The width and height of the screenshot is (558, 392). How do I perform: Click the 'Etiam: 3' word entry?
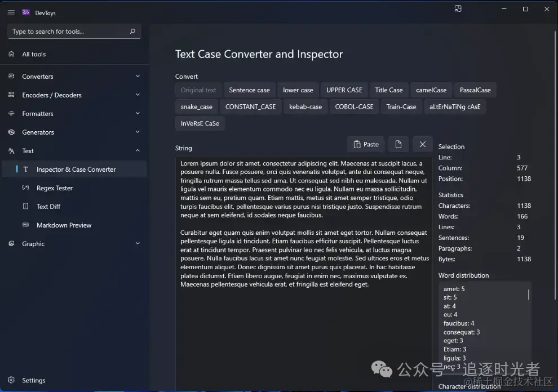[x=455, y=349]
